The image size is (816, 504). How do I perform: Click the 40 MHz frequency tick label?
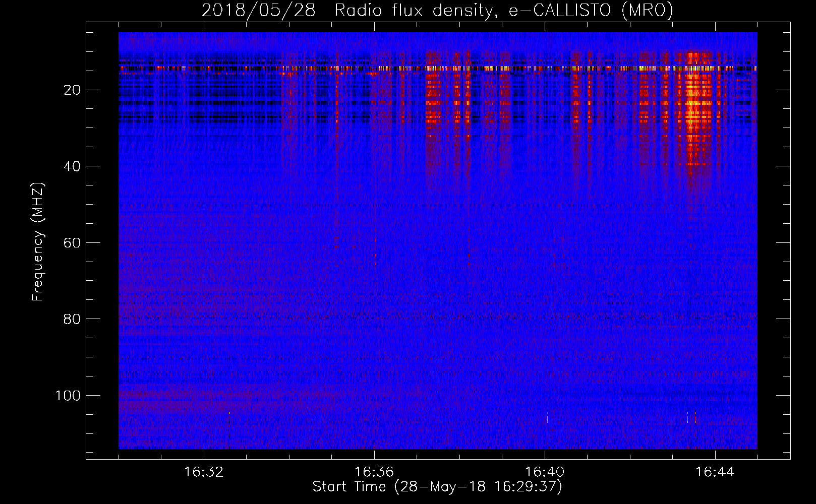point(72,166)
